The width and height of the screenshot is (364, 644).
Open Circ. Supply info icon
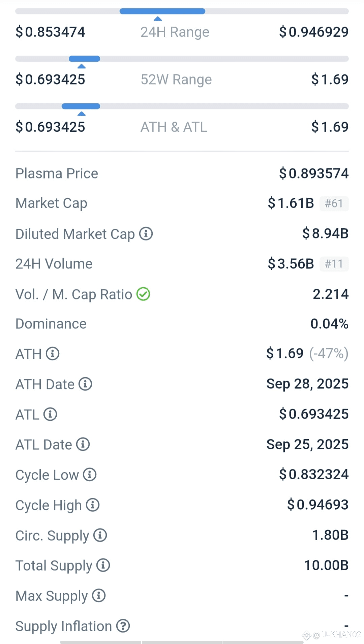tap(100, 535)
